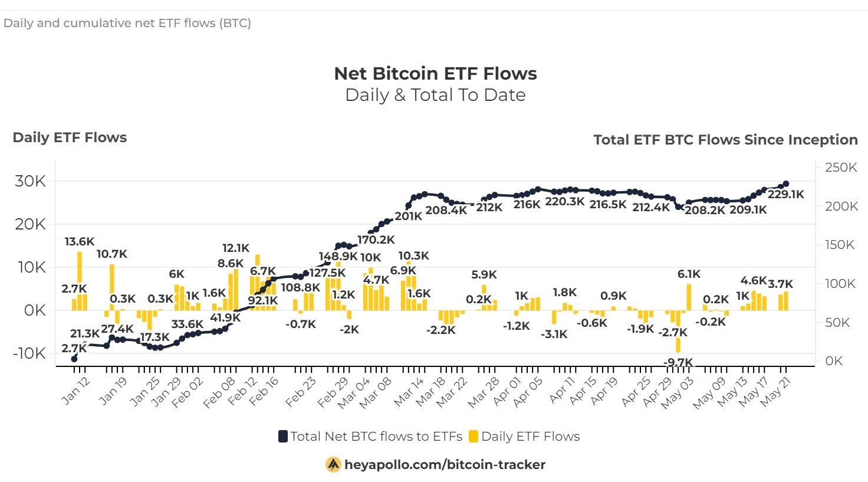Click the negative -9.7K daily flow bar

(678, 345)
